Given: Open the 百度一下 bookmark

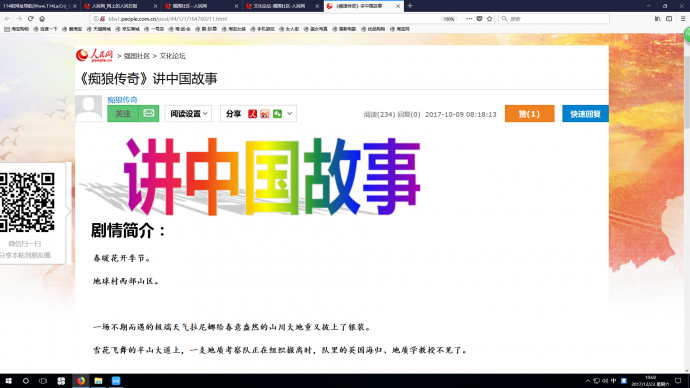Looking at the screenshot, I should point(45,29).
